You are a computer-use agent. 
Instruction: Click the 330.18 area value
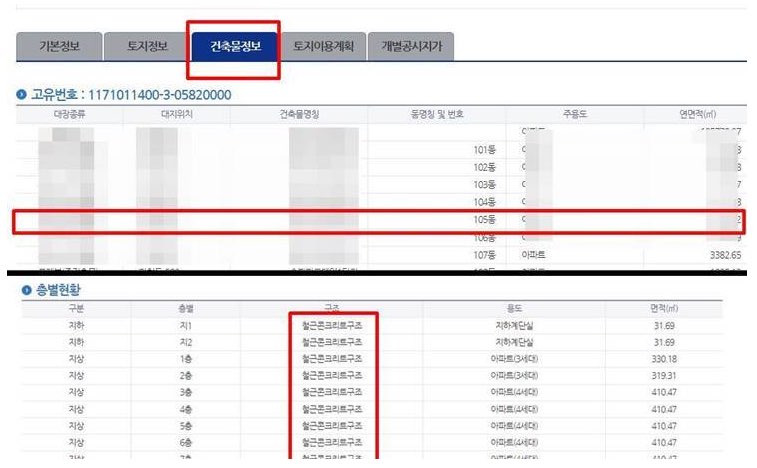point(664,359)
